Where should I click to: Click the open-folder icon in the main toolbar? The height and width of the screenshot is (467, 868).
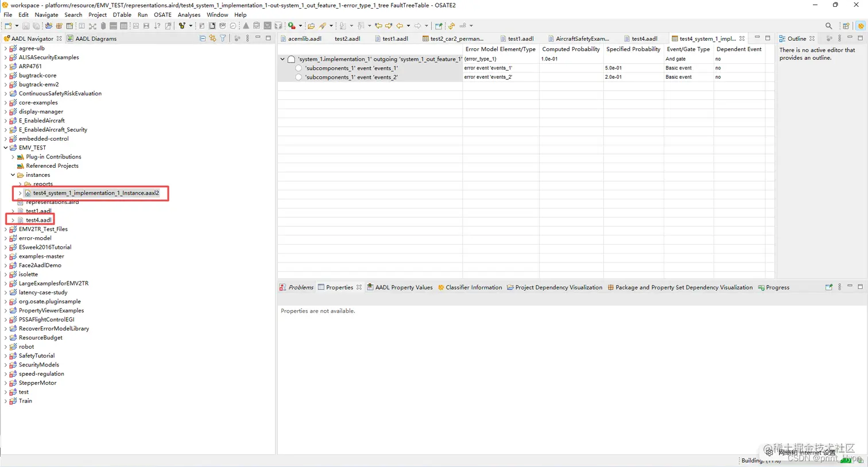coord(311,26)
